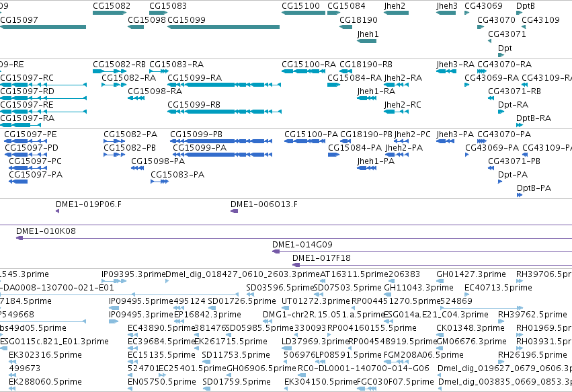Select the RH39762.5prime EST label

coord(532,315)
